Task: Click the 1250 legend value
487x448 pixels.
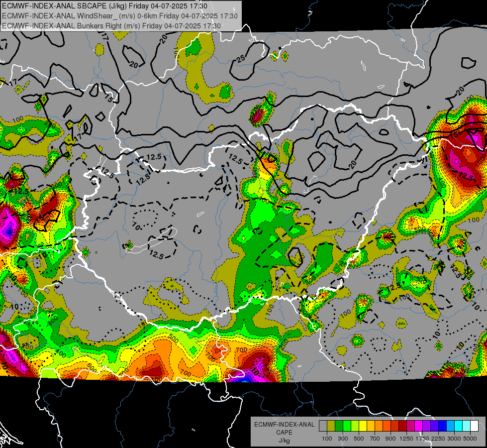Action: (406, 439)
